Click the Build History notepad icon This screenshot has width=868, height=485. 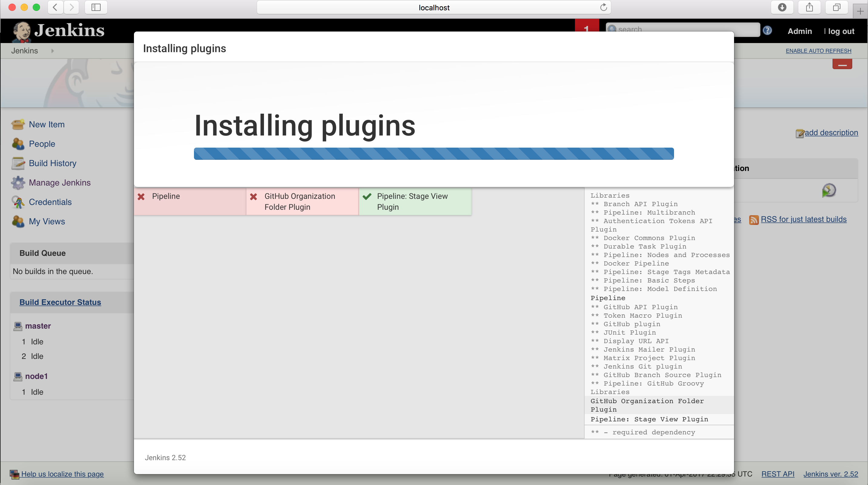pos(18,163)
